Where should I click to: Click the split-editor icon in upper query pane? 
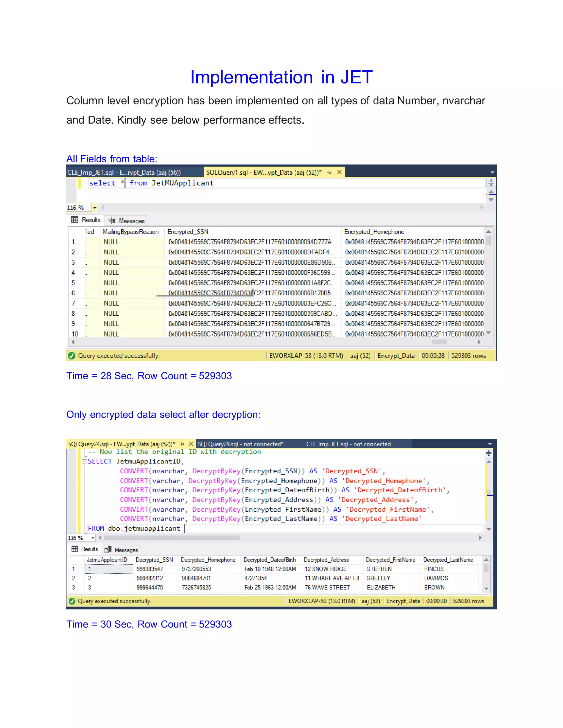(x=491, y=182)
